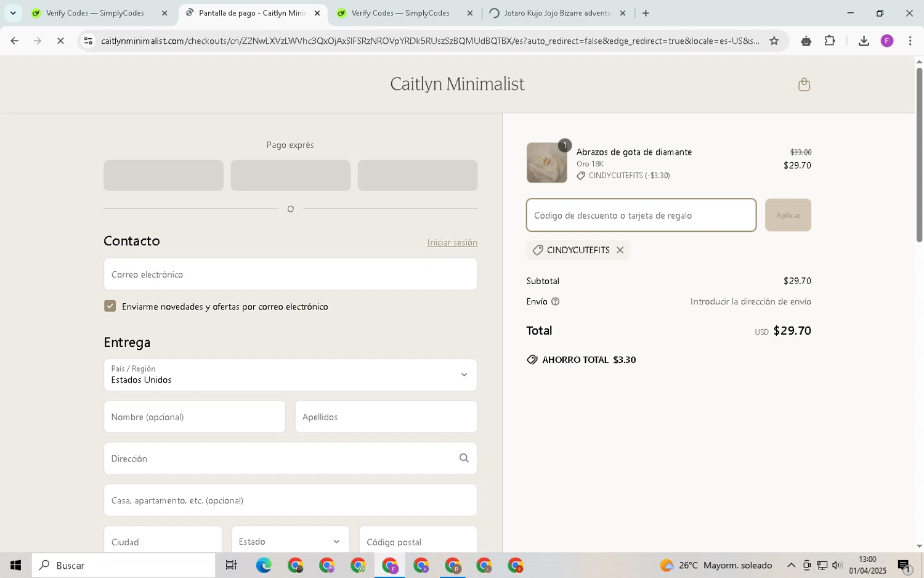Open the Estado dropdown
The width and height of the screenshot is (924, 578).
click(290, 542)
